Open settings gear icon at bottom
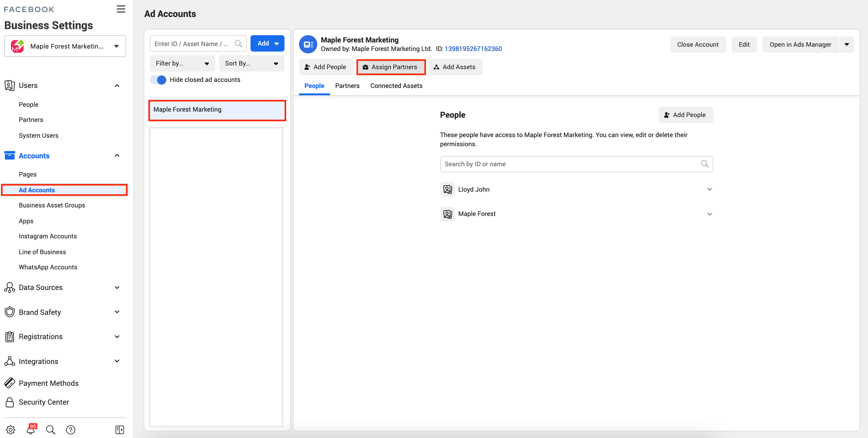 coord(10,430)
